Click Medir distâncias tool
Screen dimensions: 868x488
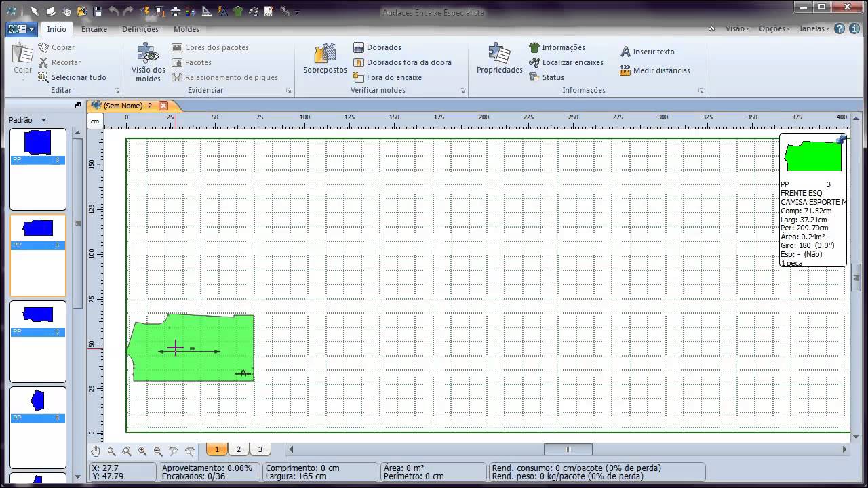[x=655, y=70]
